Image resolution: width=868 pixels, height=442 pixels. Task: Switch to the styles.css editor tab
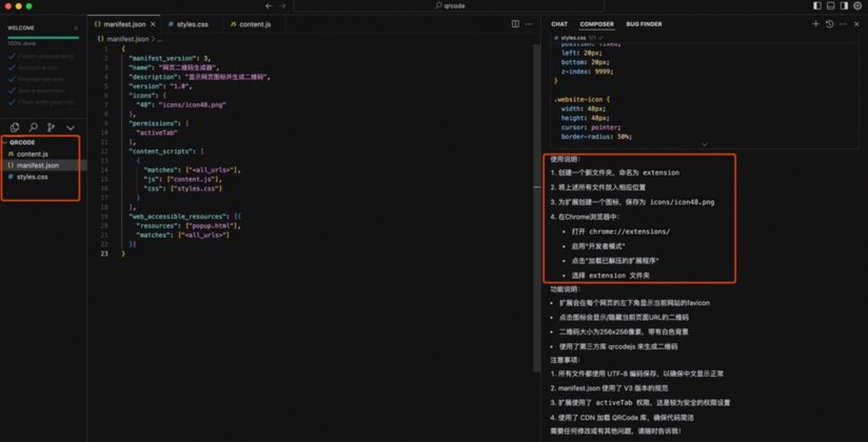coord(192,24)
